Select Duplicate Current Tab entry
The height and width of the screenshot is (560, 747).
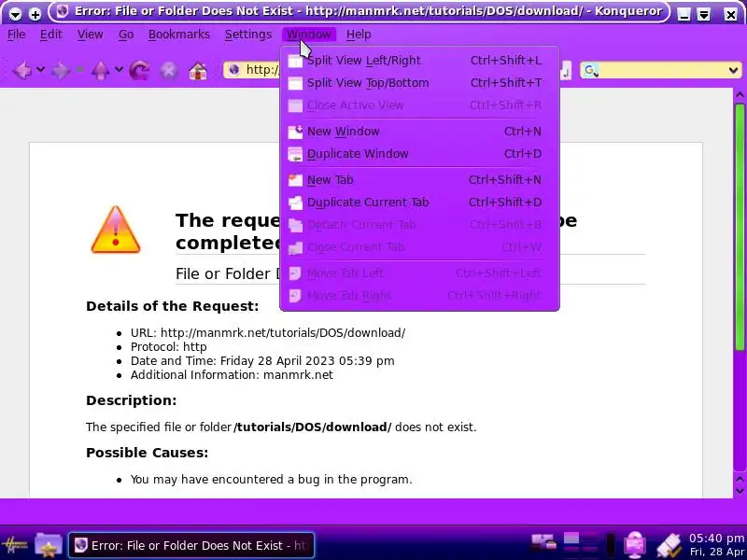tap(419, 203)
